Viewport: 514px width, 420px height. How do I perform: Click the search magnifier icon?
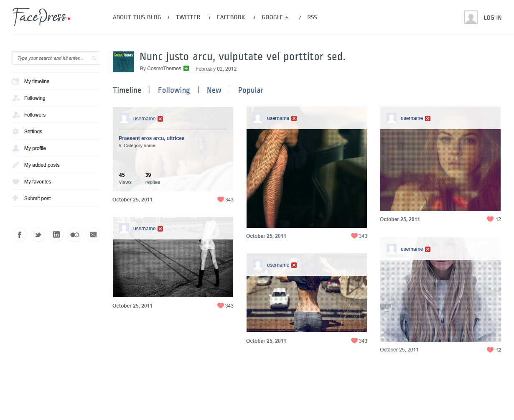(x=94, y=58)
